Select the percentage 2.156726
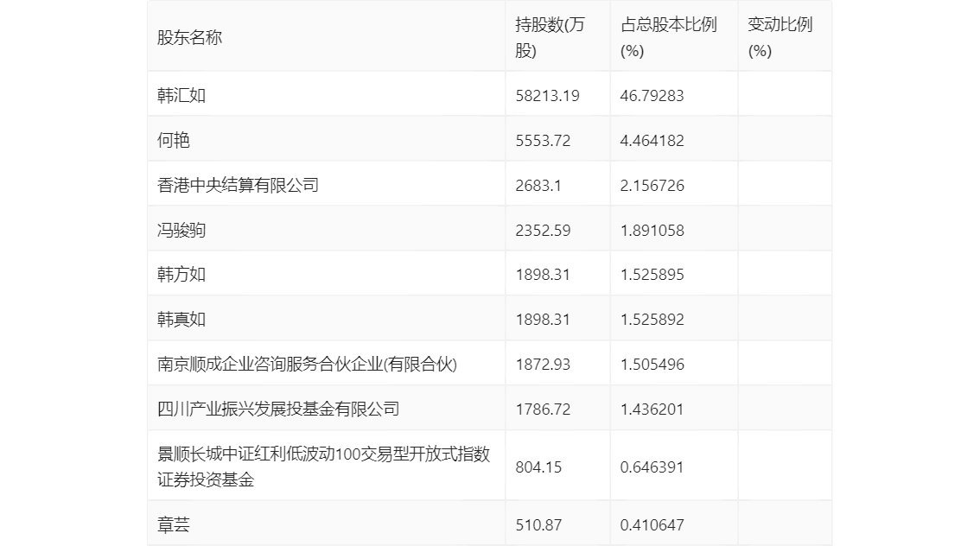 pos(652,186)
